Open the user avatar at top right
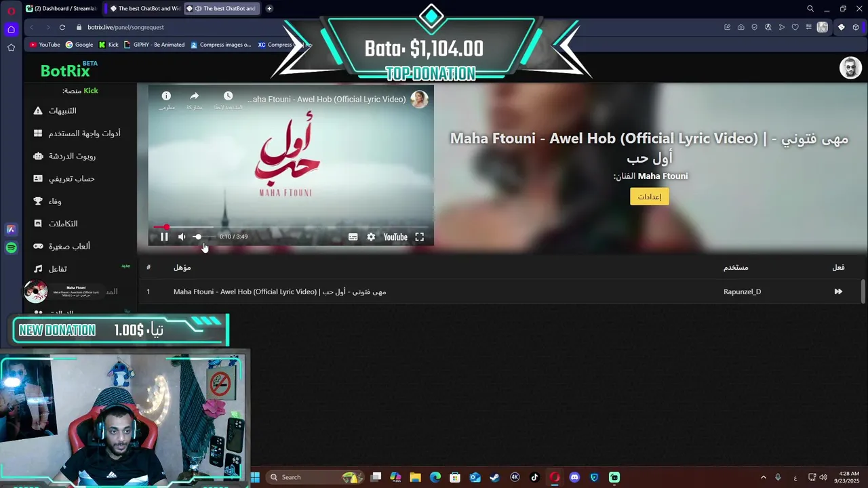The image size is (868, 488). [x=850, y=68]
